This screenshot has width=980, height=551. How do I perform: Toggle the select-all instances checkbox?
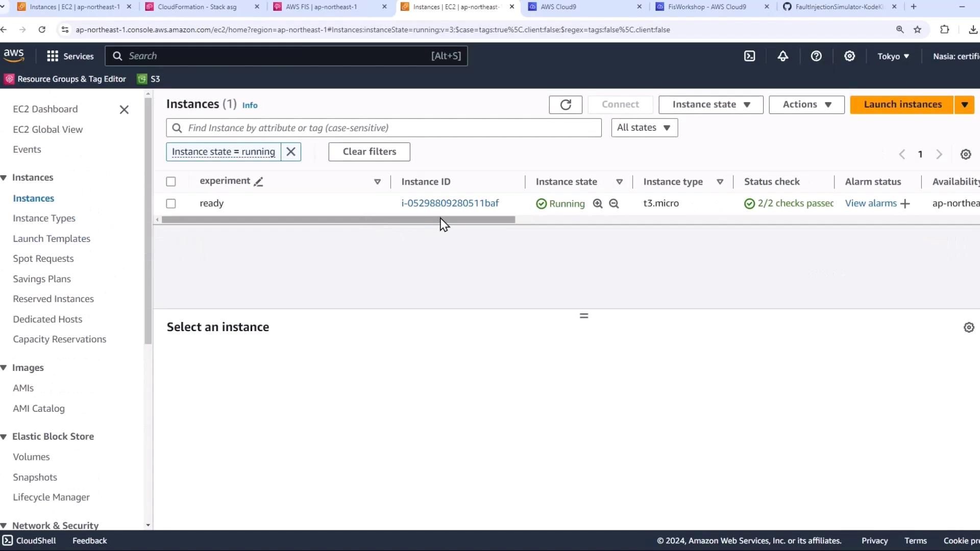[171, 182]
